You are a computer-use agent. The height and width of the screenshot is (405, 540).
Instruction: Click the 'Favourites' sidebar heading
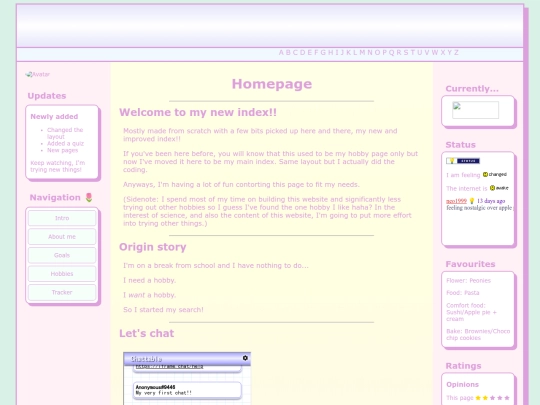pyautogui.click(x=470, y=264)
